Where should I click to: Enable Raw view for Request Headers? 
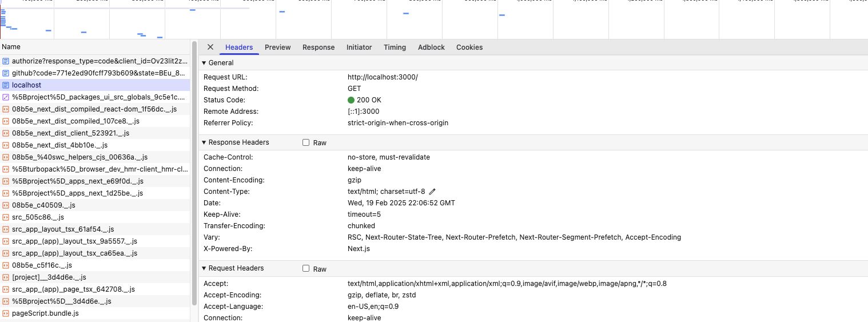tap(306, 269)
